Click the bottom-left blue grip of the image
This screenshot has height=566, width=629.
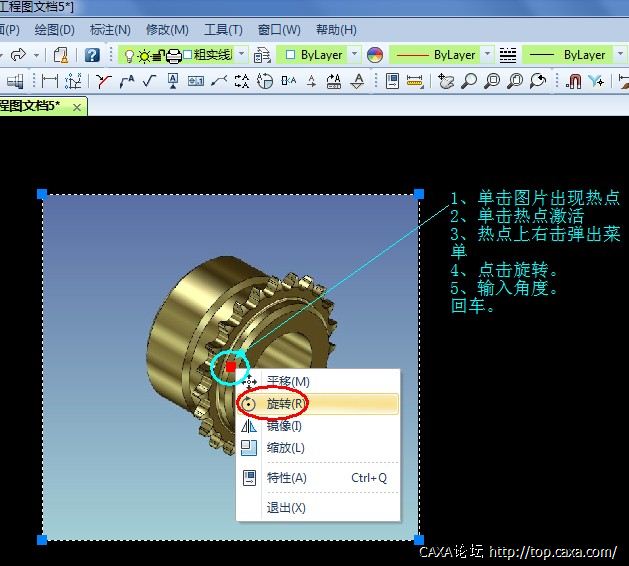(x=42, y=540)
